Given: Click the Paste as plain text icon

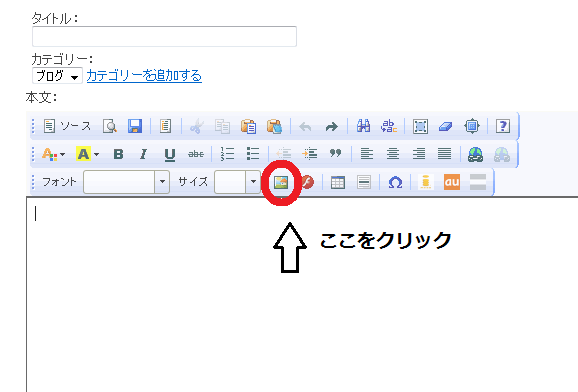Looking at the screenshot, I should pos(275,126).
